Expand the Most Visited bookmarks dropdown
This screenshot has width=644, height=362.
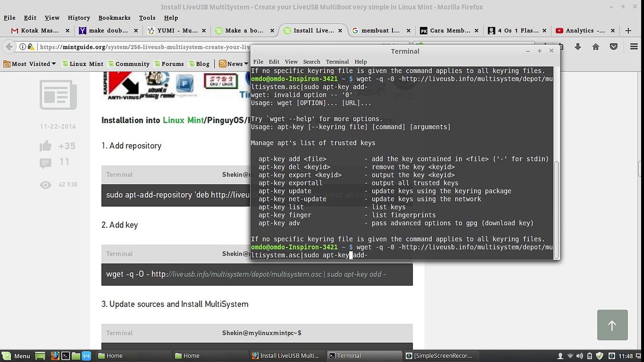click(x=30, y=64)
